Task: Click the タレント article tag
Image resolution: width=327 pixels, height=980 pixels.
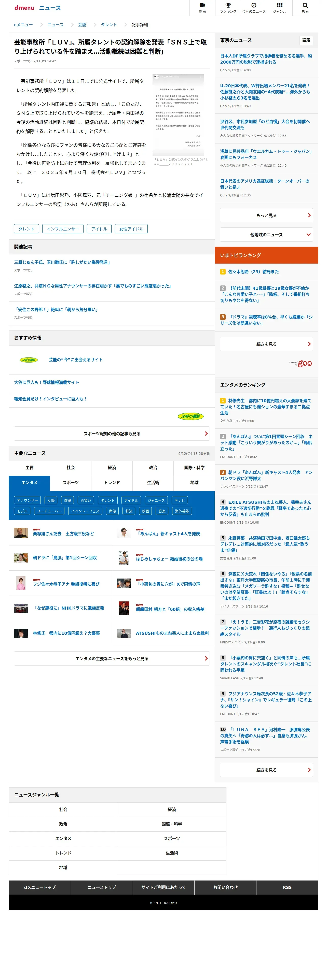Action: click(x=27, y=229)
